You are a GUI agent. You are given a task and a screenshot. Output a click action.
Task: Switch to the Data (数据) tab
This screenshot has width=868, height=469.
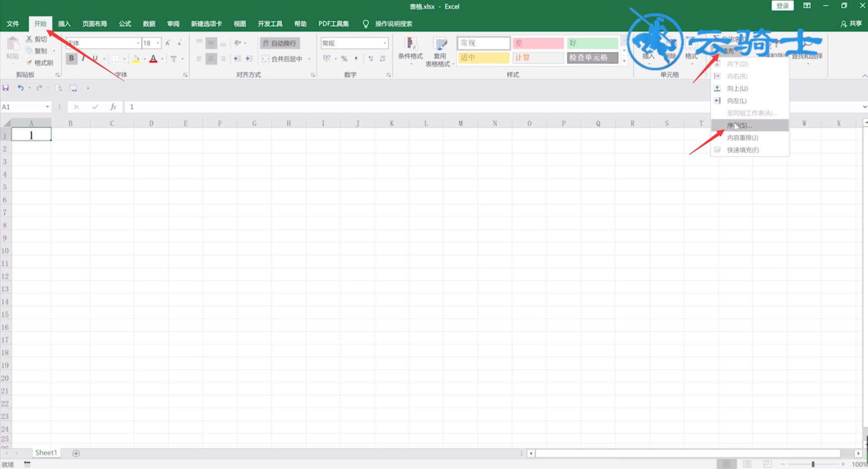pos(149,24)
